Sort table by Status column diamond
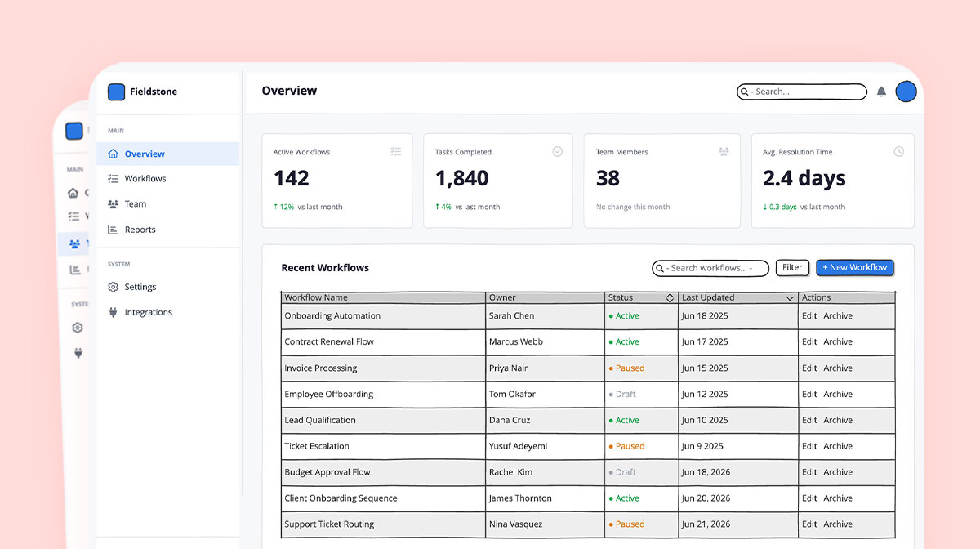 (670, 298)
